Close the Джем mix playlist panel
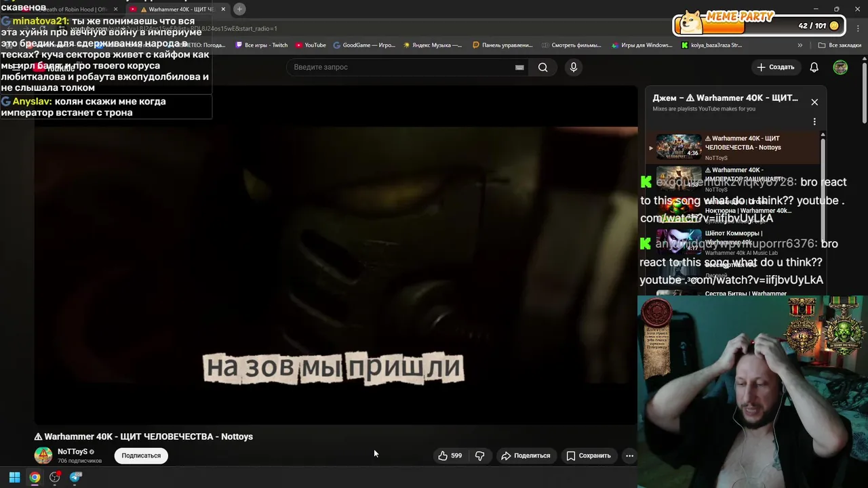The height and width of the screenshot is (488, 868). point(814,102)
